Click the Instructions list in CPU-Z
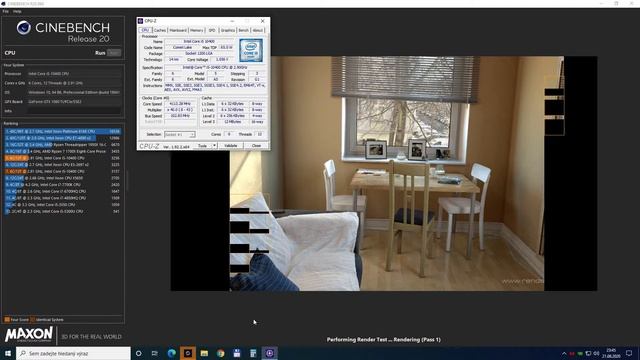Viewport: 640px width, 360px height. tap(215, 87)
